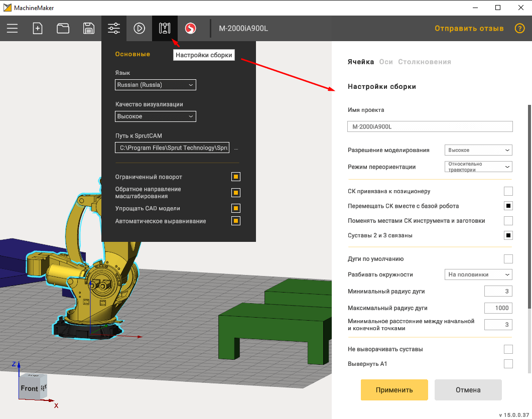Click the red SprutCAM logo icon
532x419 pixels.
click(x=190, y=28)
